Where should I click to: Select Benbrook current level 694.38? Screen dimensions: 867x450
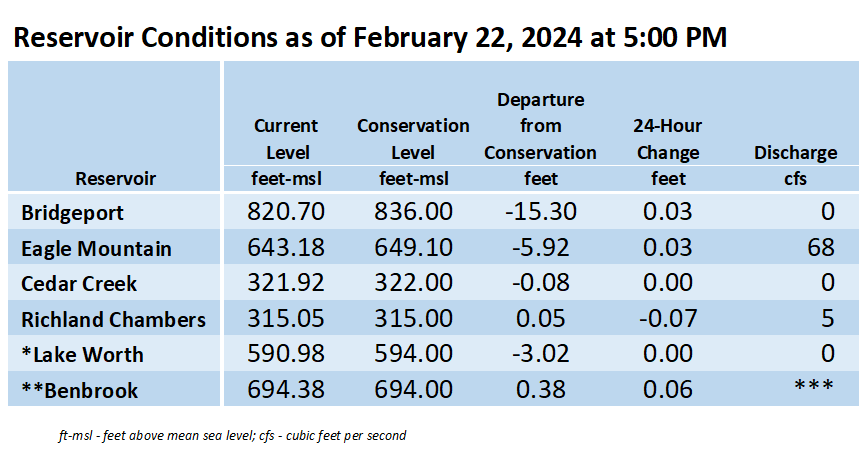pos(286,390)
